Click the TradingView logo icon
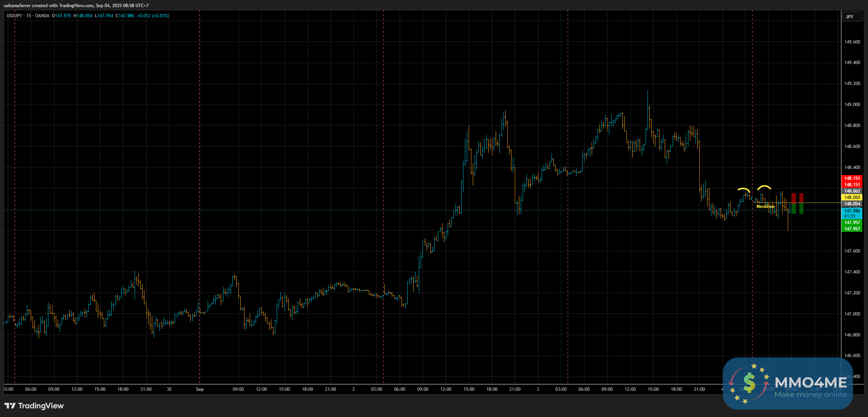Viewport: 868px width, 417px height. point(10,406)
